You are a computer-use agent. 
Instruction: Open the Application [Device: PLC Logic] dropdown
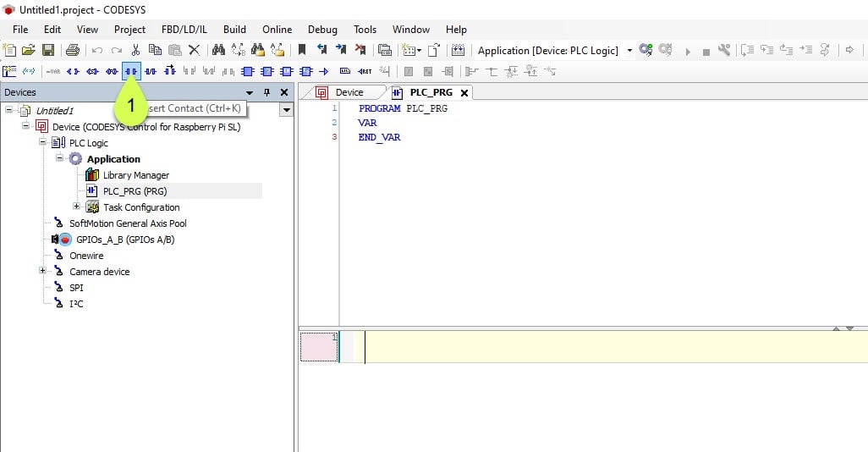(629, 51)
